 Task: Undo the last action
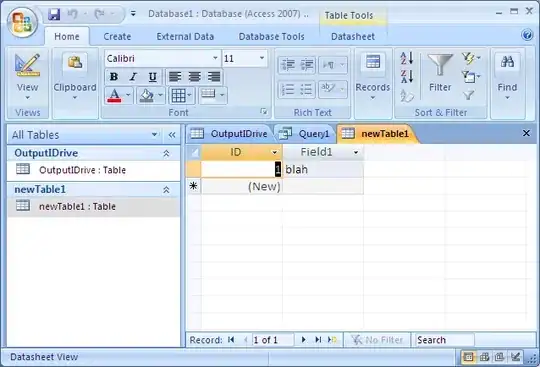pyautogui.click(x=72, y=14)
